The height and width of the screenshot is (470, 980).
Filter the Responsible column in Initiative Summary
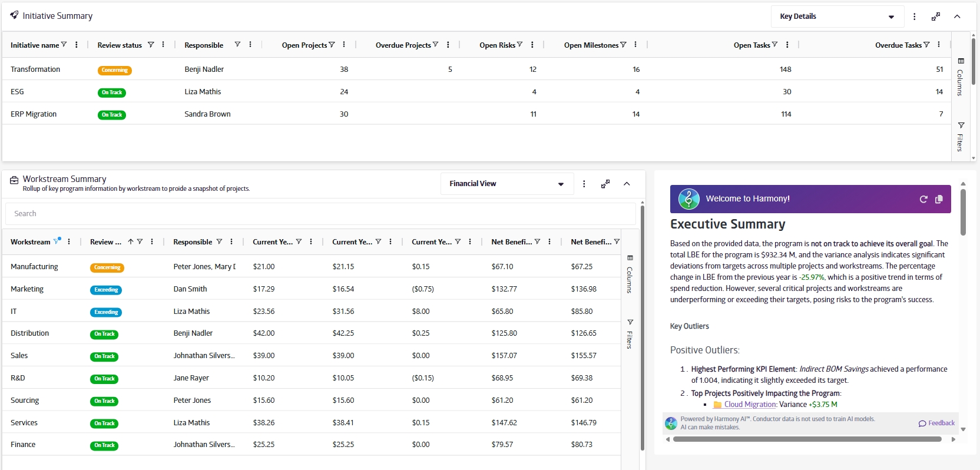(237, 45)
